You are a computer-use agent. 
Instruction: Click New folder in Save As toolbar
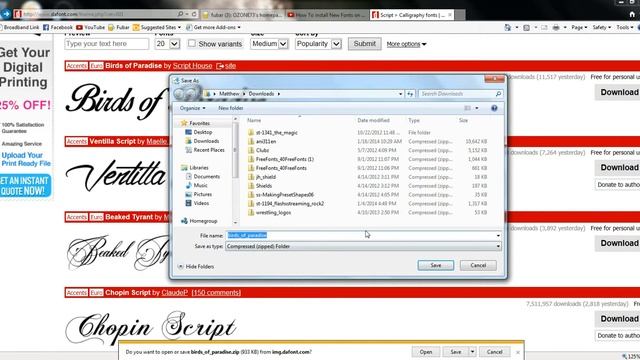231,108
